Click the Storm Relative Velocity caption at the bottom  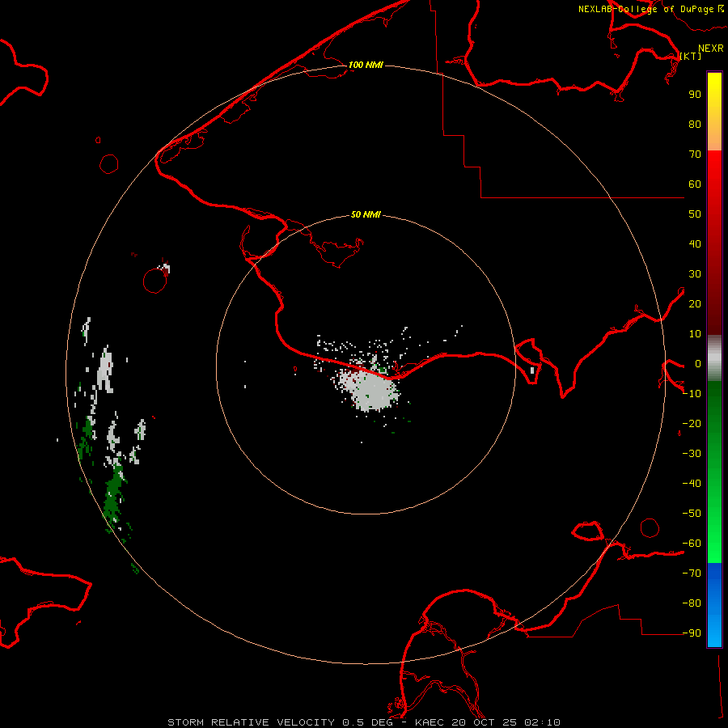click(364, 722)
